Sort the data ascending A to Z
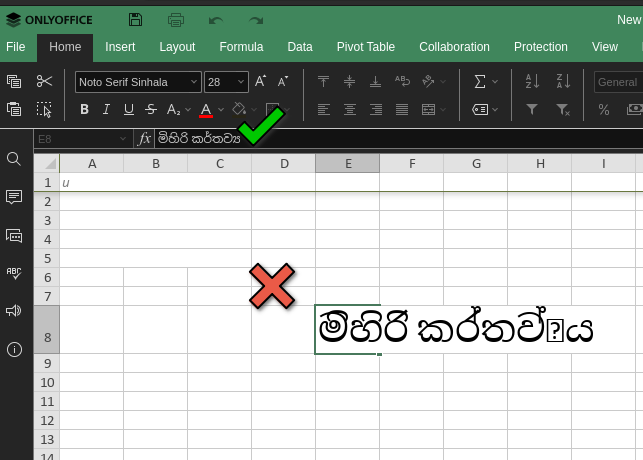 (532, 81)
